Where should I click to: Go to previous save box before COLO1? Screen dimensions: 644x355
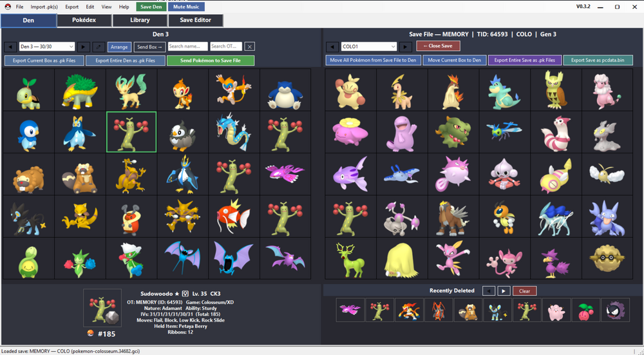click(x=332, y=47)
